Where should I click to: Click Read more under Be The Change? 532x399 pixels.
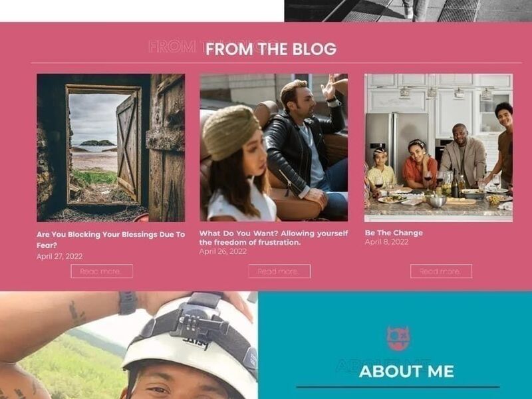[x=441, y=271]
